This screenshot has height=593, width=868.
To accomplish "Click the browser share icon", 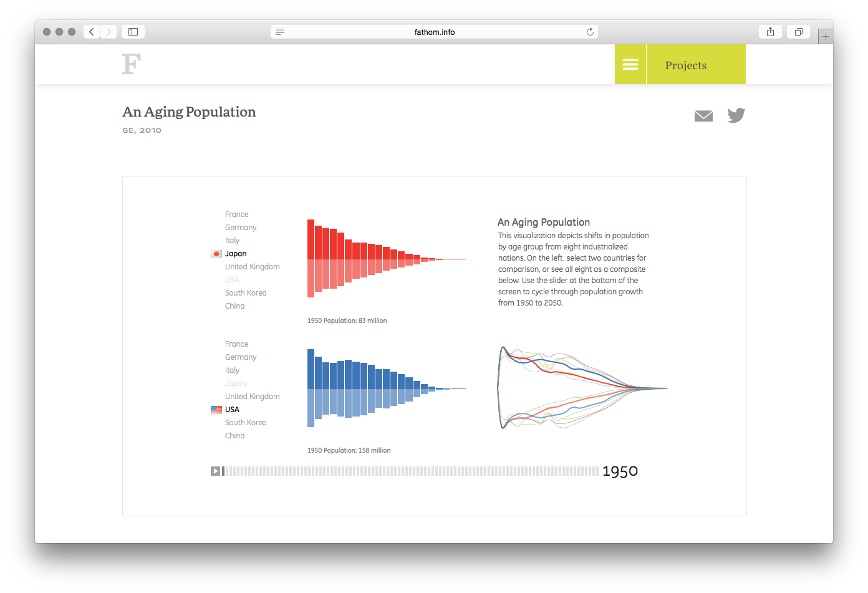I will click(770, 31).
